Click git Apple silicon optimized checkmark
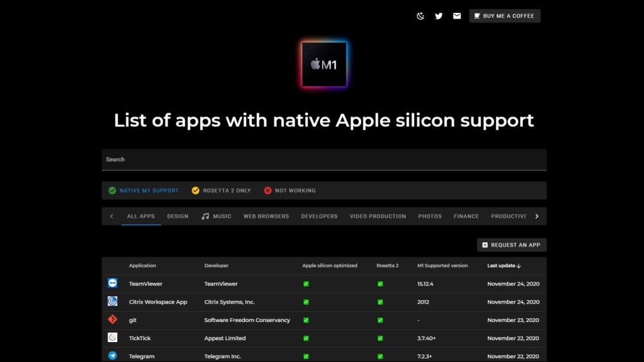Viewport: 644px width, 362px height. click(306, 320)
